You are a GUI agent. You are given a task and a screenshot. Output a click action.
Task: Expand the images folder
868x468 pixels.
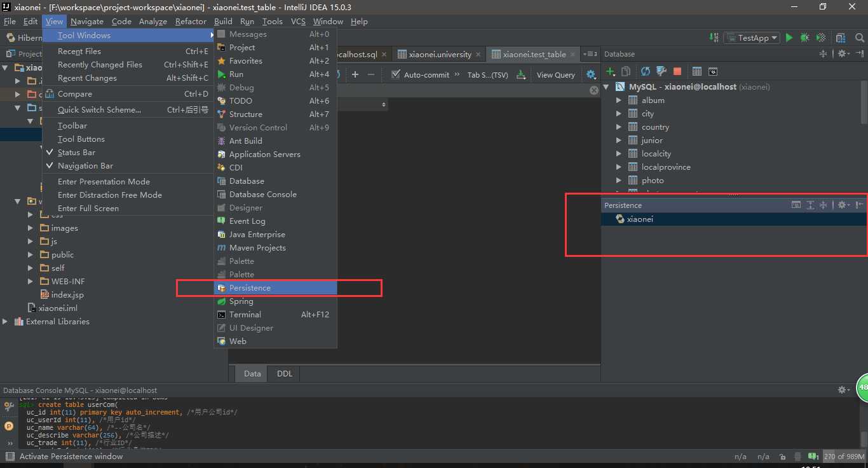(x=31, y=228)
